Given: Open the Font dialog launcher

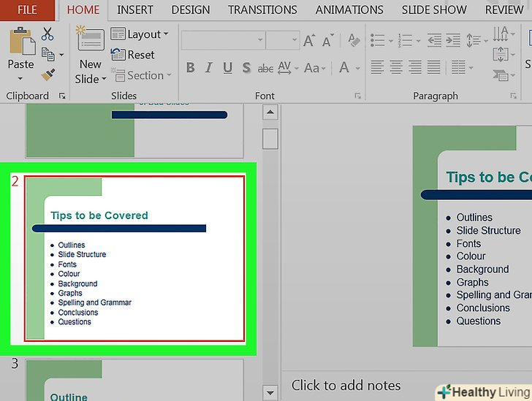Looking at the screenshot, I should coord(358,96).
